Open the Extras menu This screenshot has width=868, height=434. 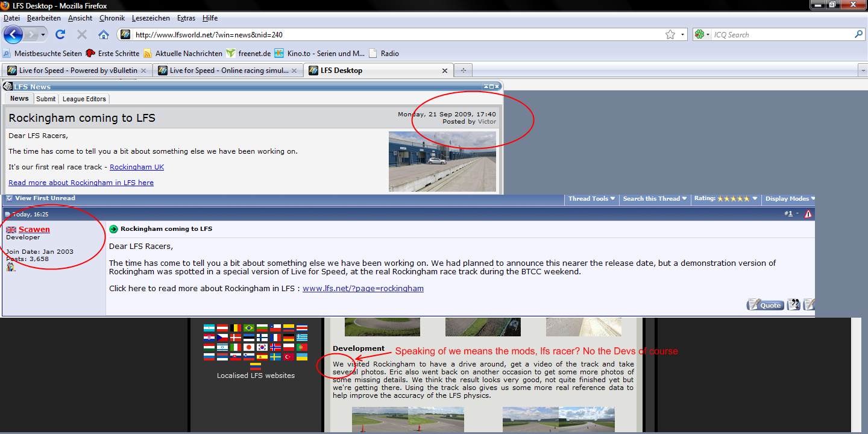tap(186, 19)
